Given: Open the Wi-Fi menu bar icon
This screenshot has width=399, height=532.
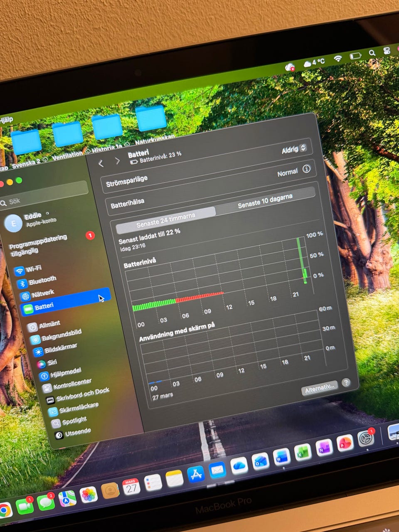Looking at the screenshot, I should pyautogui.click(x=337, y=59).
